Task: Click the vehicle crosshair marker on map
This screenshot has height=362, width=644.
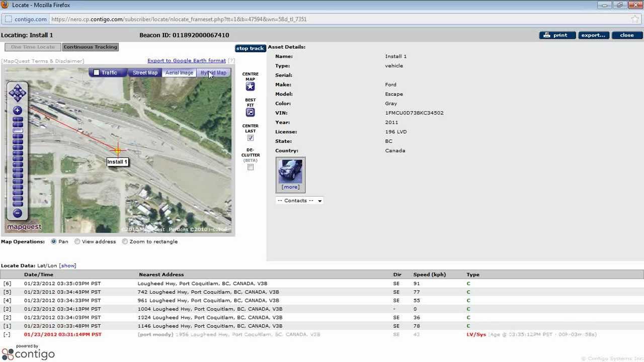Action: [x=117, y=150]
